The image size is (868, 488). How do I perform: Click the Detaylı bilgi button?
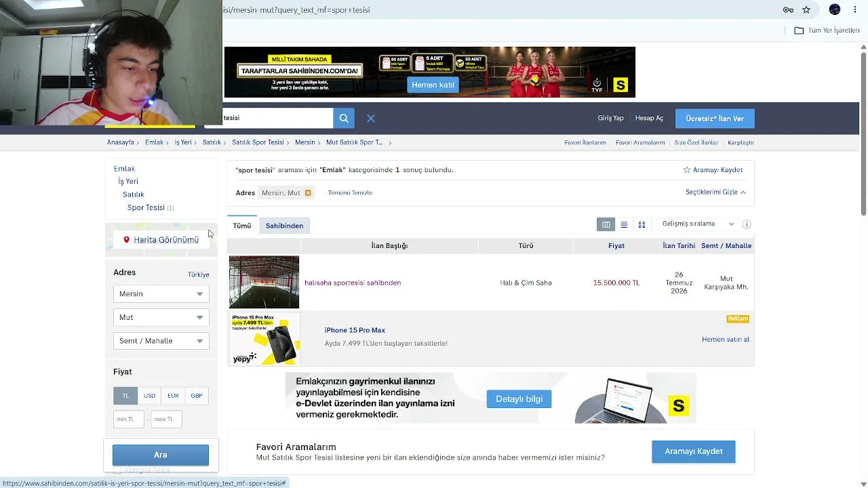519,399
